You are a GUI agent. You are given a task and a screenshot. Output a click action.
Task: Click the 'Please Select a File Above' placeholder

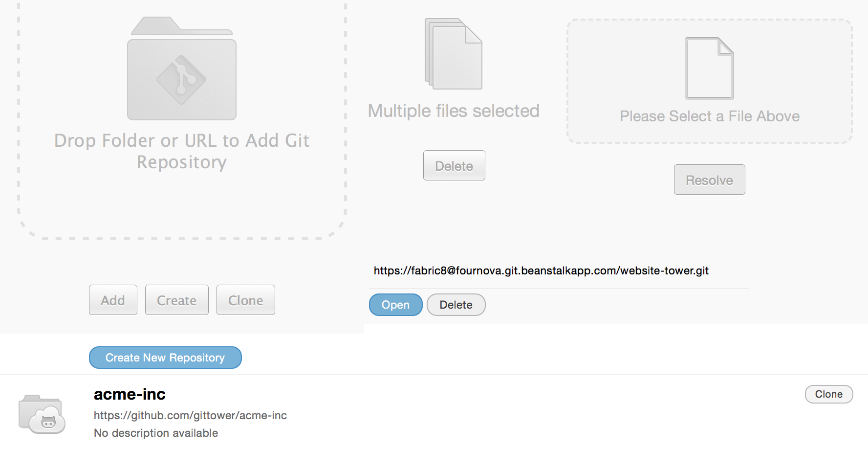coord(710,116)
